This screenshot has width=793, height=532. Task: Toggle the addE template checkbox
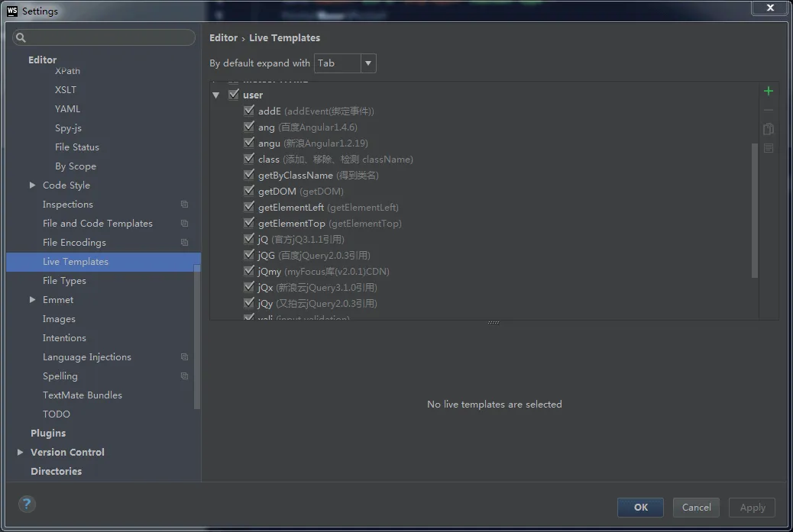click(x=249, y=111)
